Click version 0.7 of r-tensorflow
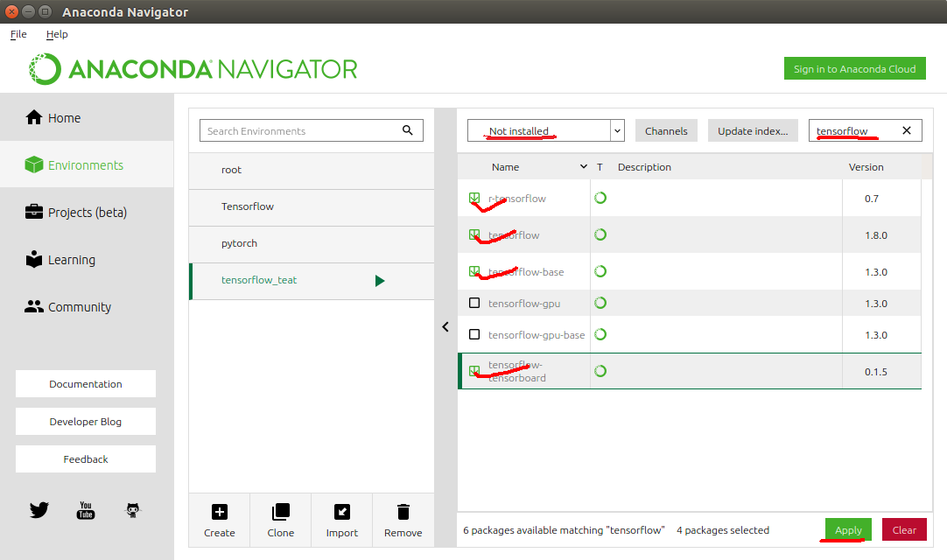The image size is (947, 560). click(872, 198)
